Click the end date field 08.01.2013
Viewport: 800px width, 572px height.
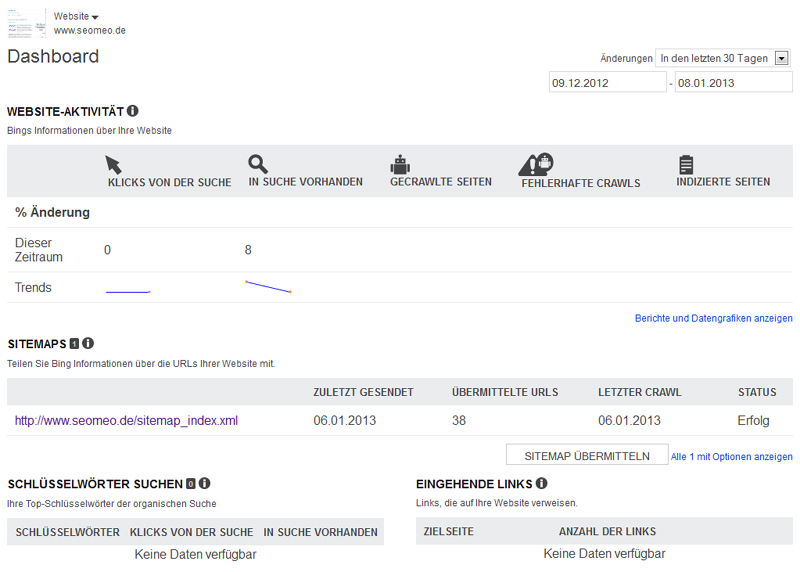734,83
